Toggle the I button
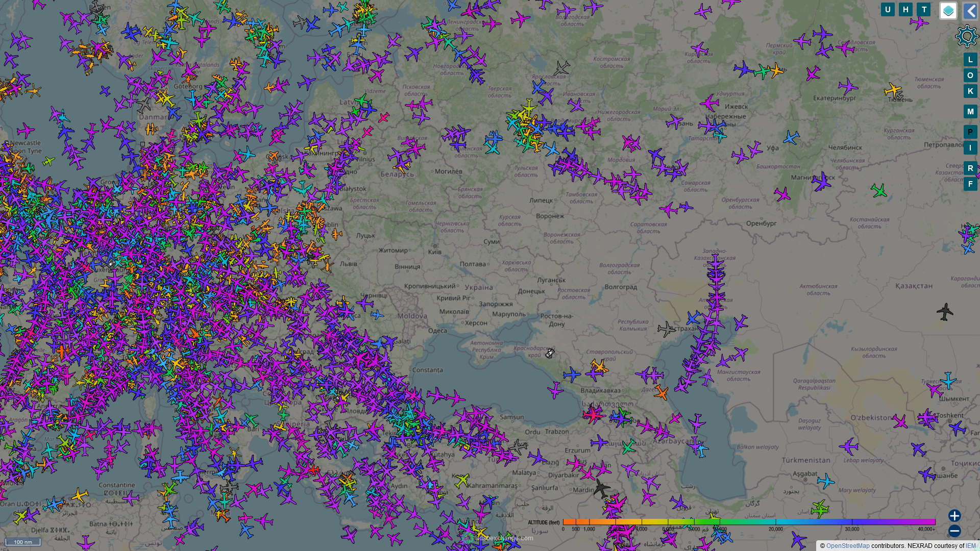This screenshot has width=980, height=551. click(970, 148)
